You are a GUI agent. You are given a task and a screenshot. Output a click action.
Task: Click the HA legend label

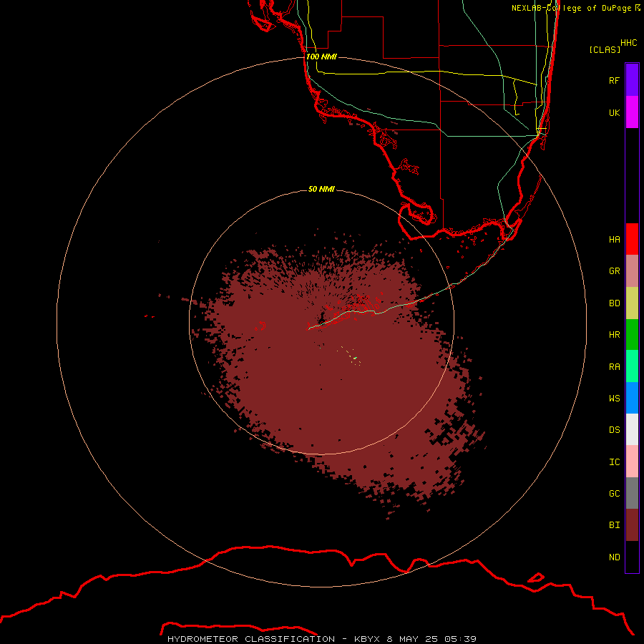click(614, 240)
